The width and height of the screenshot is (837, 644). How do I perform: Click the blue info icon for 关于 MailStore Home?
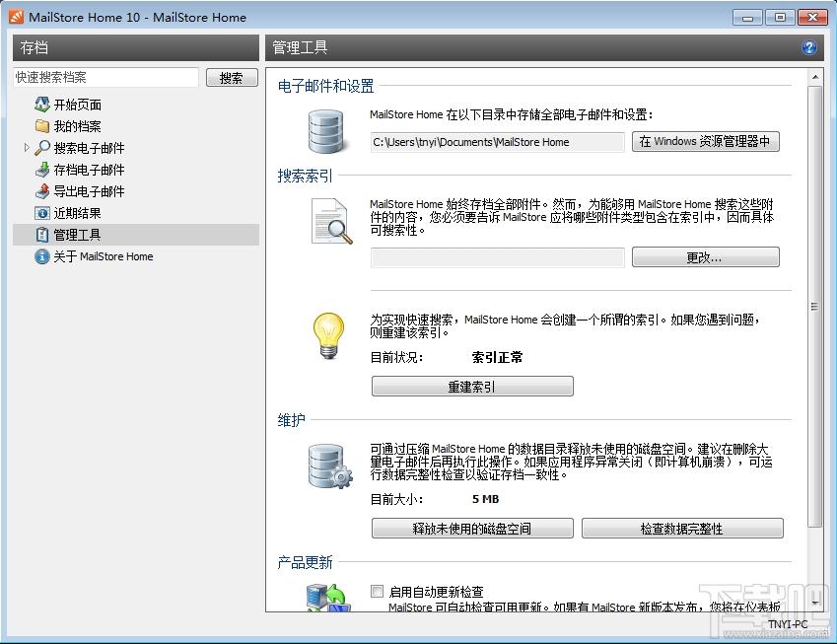(42, 256)
